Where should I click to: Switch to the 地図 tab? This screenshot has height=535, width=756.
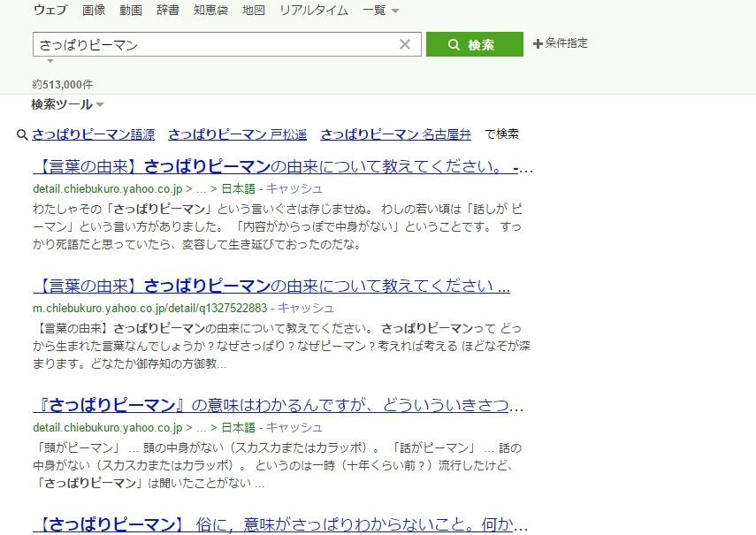point(254,10)
